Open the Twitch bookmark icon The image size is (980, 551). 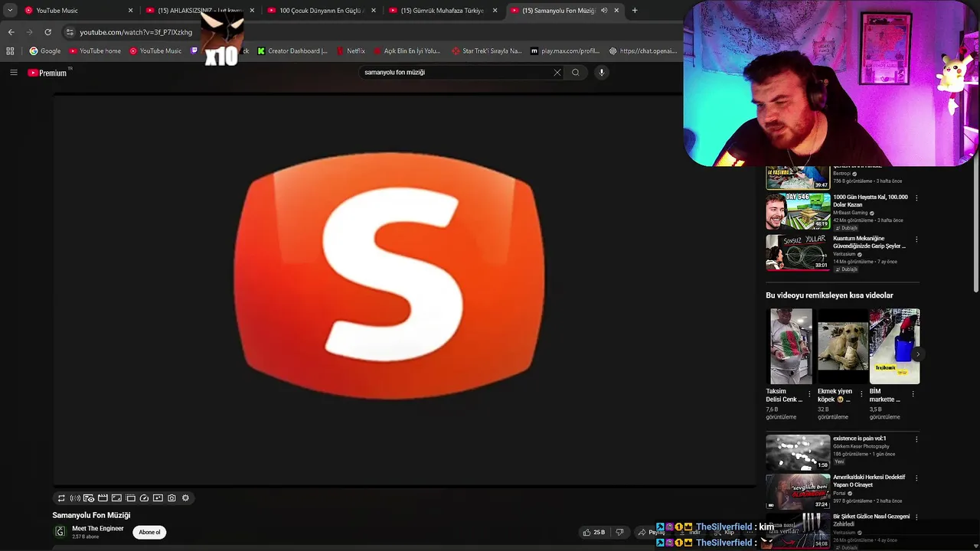194,51
